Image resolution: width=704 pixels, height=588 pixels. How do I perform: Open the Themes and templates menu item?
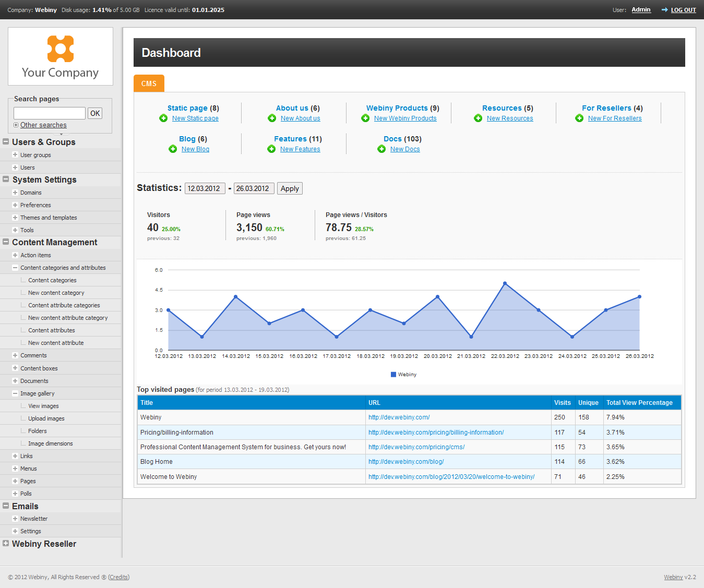click(49, 218)
